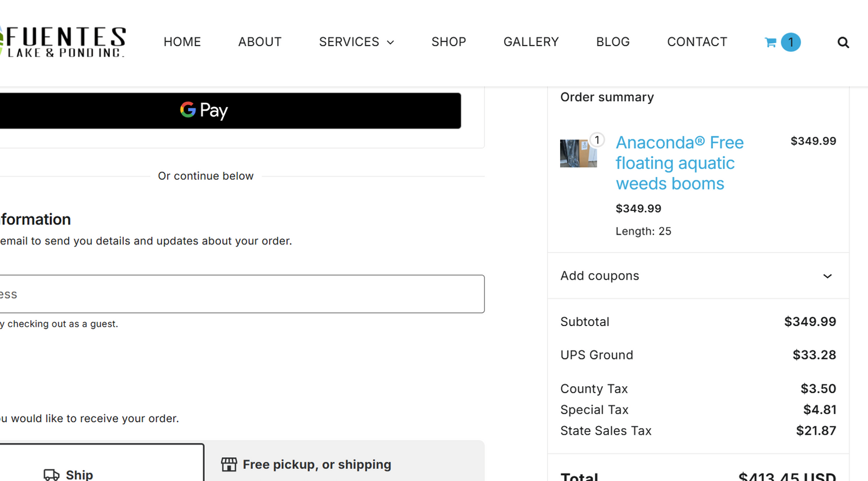Click the email address input field
Viewport: 868px width, 481px height.
coord(241,294)
